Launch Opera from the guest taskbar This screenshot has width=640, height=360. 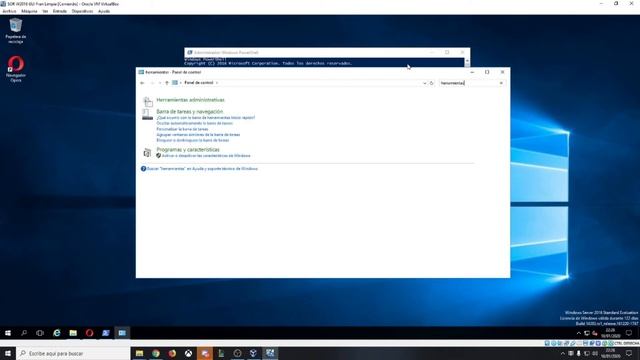(x=89, y=333)
